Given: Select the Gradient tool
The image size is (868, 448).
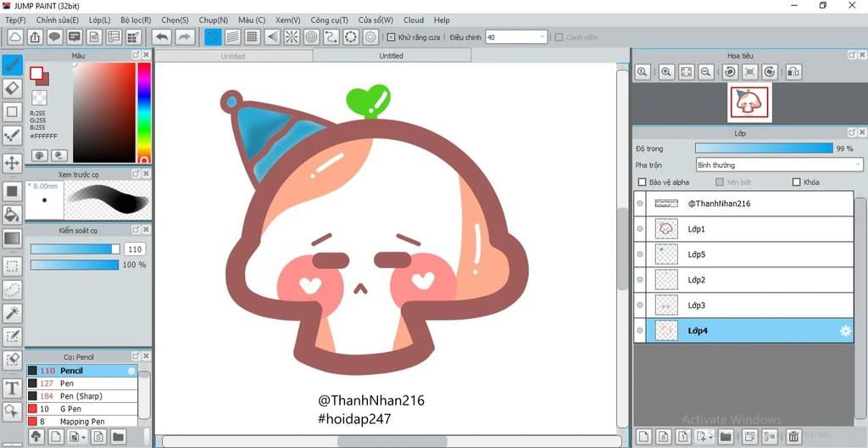Looking at the screenshot, I should [12, 238].
